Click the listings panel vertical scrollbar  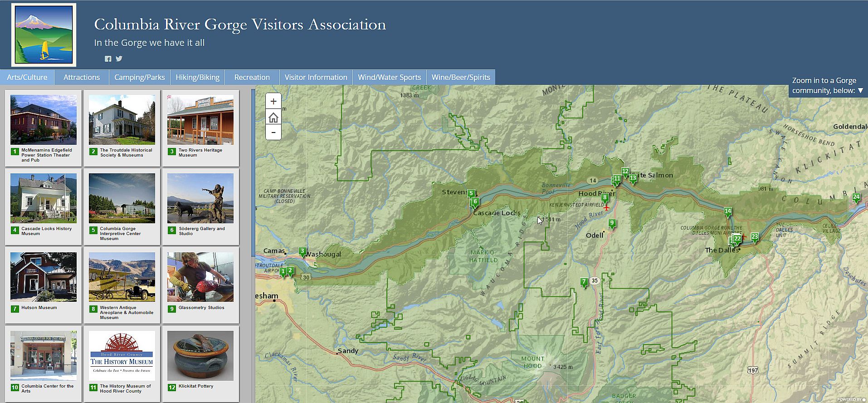254,172
